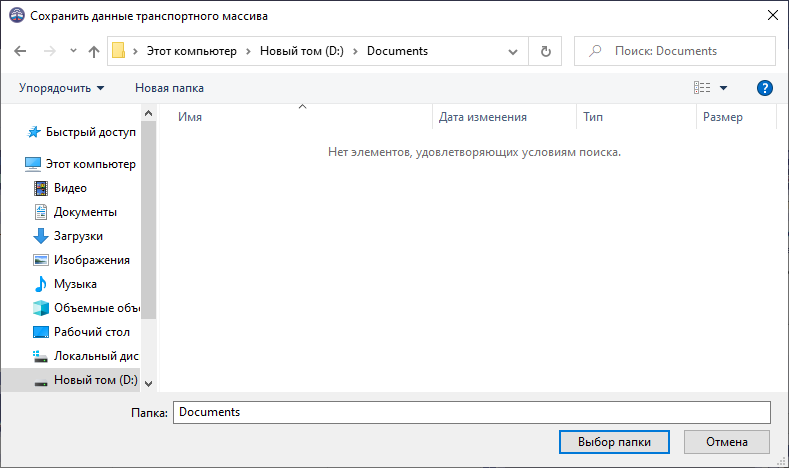Go up one folder level

coord(94,51)
